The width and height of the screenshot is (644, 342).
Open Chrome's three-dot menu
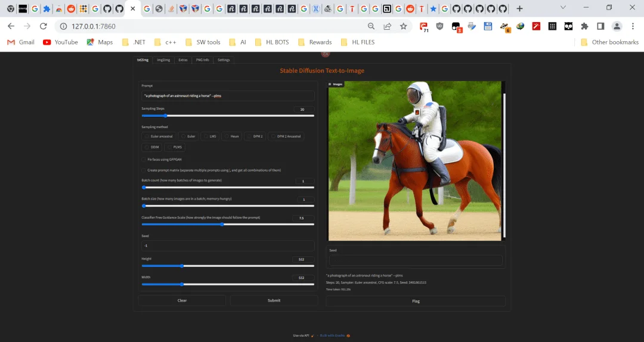[633, 26]
